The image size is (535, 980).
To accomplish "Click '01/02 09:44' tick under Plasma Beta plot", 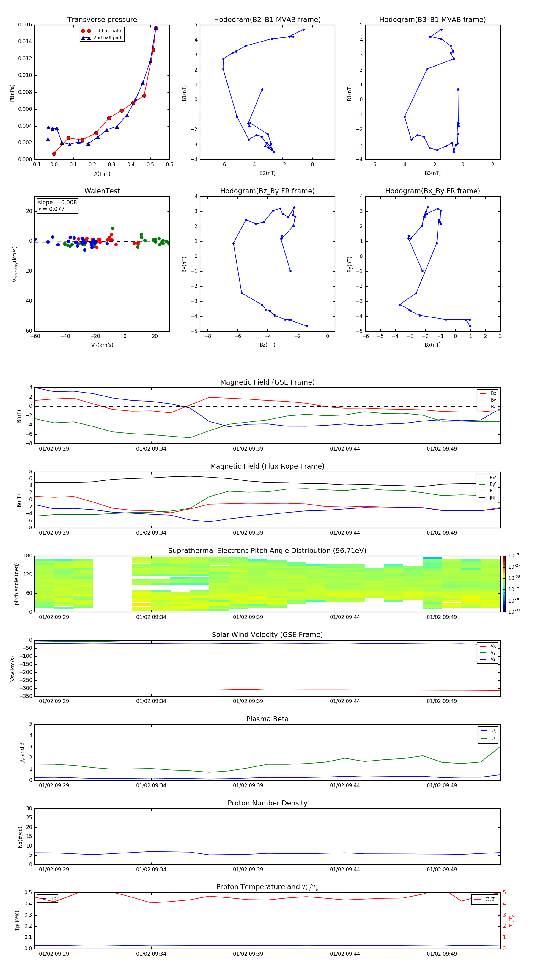I will click(x=344, y=785).
